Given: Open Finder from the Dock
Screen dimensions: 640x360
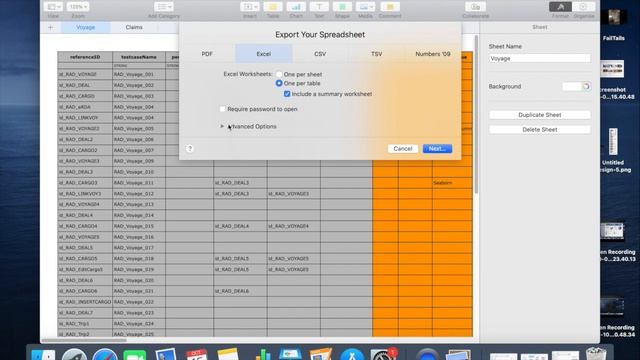Looking at the screenshot, I should click(43, 356).
